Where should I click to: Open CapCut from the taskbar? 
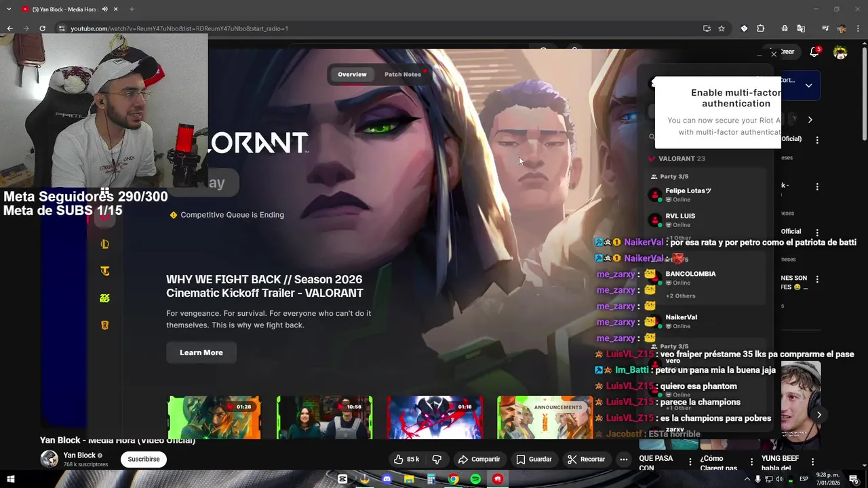[x=342, y=479]
